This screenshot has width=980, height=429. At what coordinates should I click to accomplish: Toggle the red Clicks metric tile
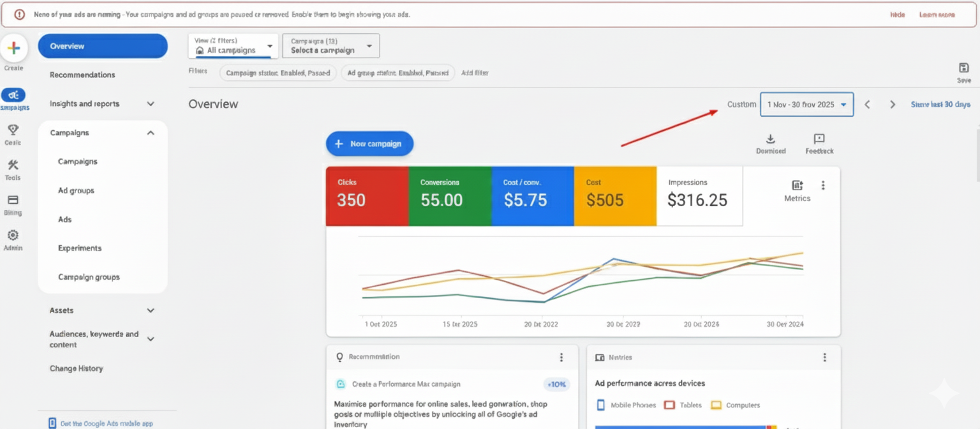pyautogui.click(x=367, y=196)
